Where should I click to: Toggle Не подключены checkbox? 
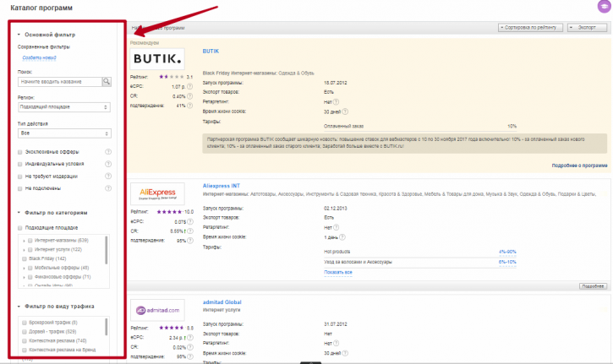coord(20,188)
